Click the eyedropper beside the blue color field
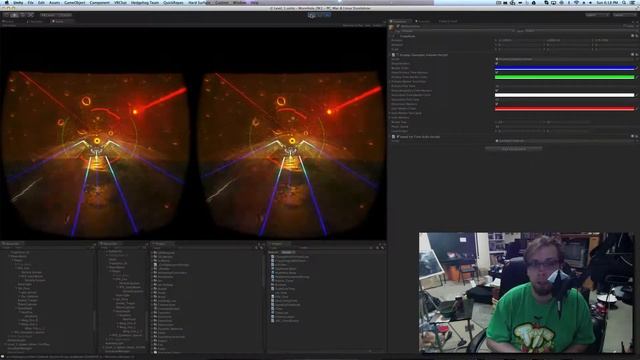Viewport: 640px width, 360px height. [x=637, y=68]
